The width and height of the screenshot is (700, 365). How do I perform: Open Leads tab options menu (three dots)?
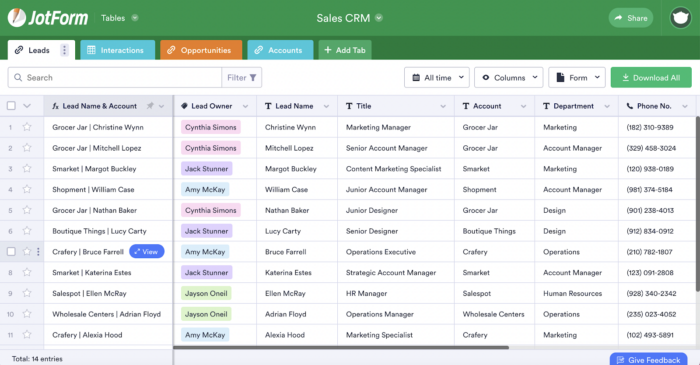click(64, 50)
